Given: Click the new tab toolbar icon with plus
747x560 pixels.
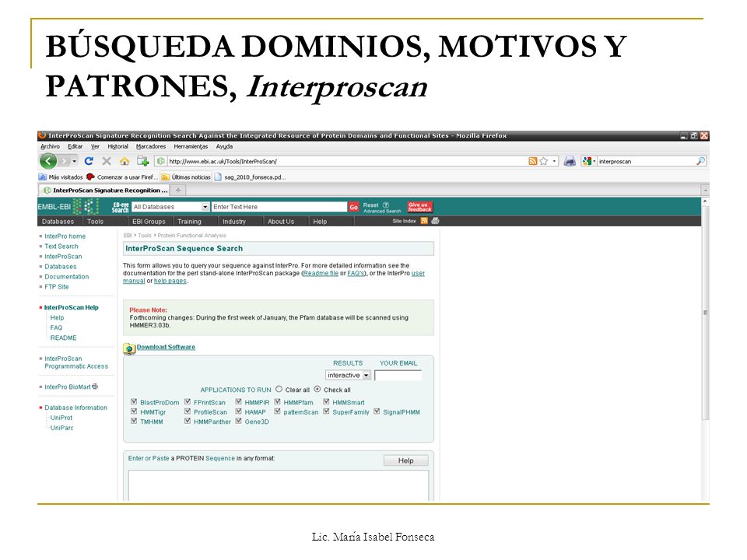Looking at the screenshot, I should coord(143,161).
